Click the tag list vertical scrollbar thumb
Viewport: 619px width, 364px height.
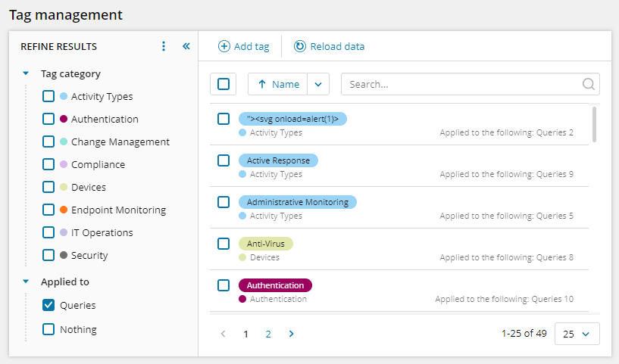click(x=594, y=124)
